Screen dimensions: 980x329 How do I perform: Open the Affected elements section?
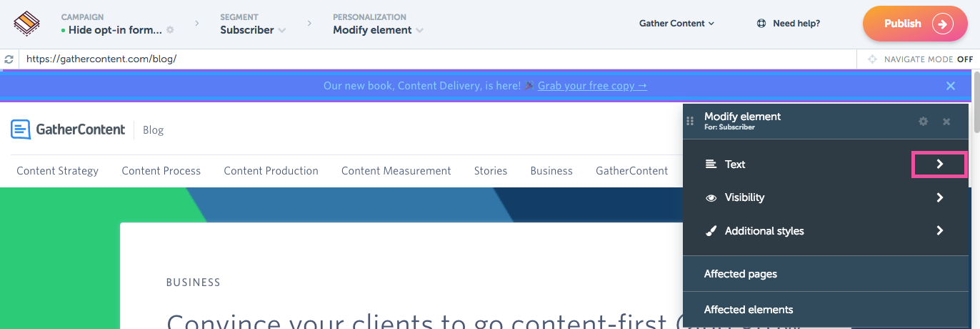(x=826, y=310)
